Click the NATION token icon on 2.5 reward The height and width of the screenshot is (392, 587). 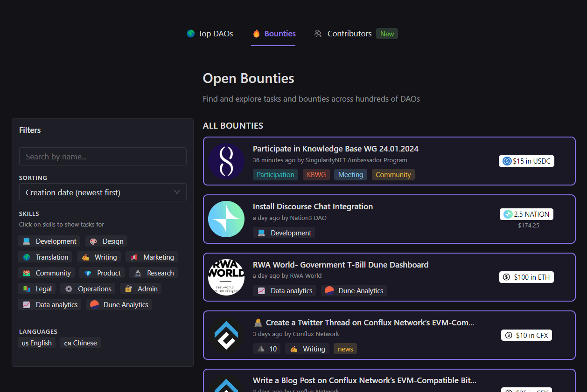pos(508,214)
